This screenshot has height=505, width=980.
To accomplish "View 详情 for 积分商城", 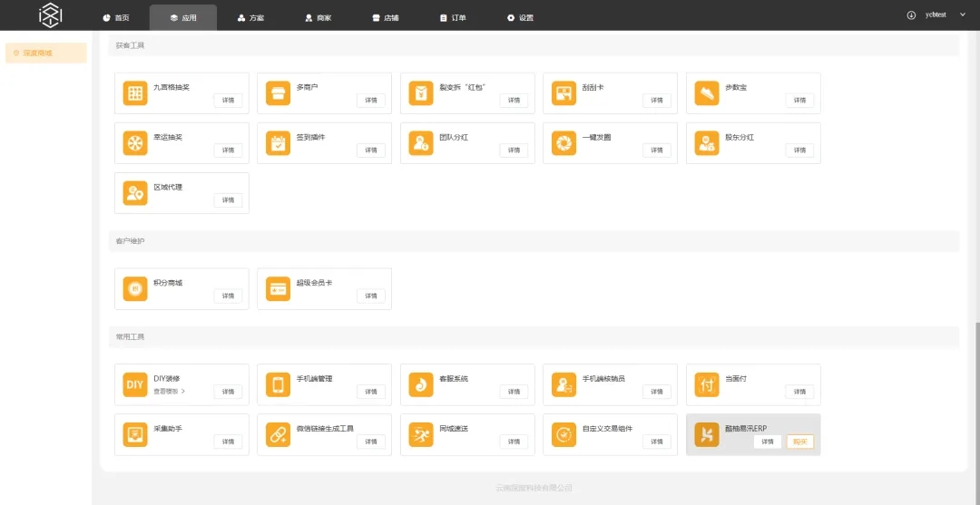I will (228, 296).
